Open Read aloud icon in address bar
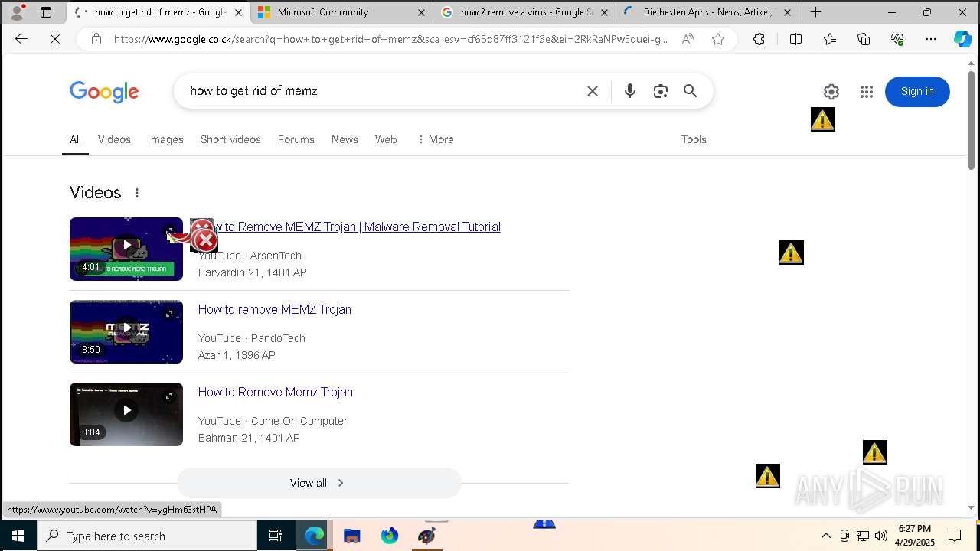Image resolution: width=980 pixels, height=551 pixels. click(688, 39)
